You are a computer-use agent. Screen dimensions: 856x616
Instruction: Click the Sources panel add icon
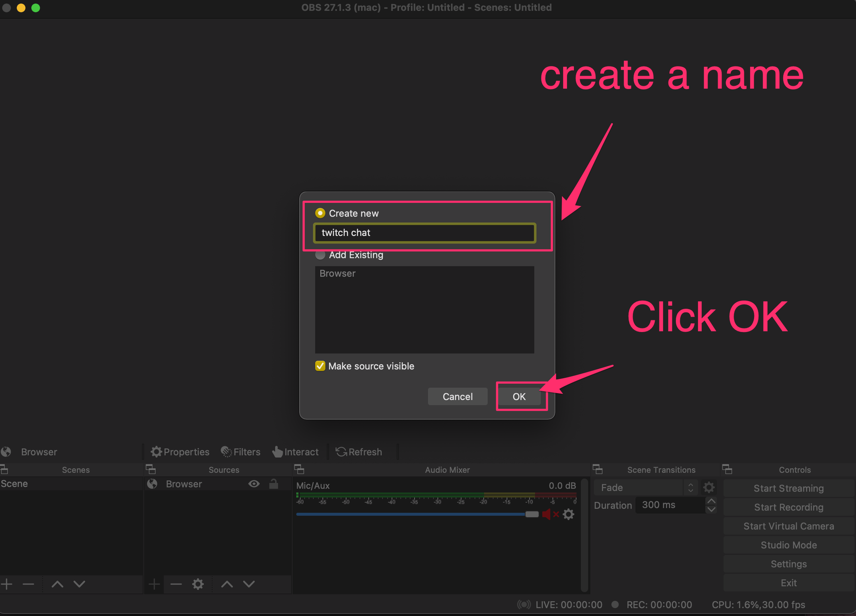(x=154, y=584)
